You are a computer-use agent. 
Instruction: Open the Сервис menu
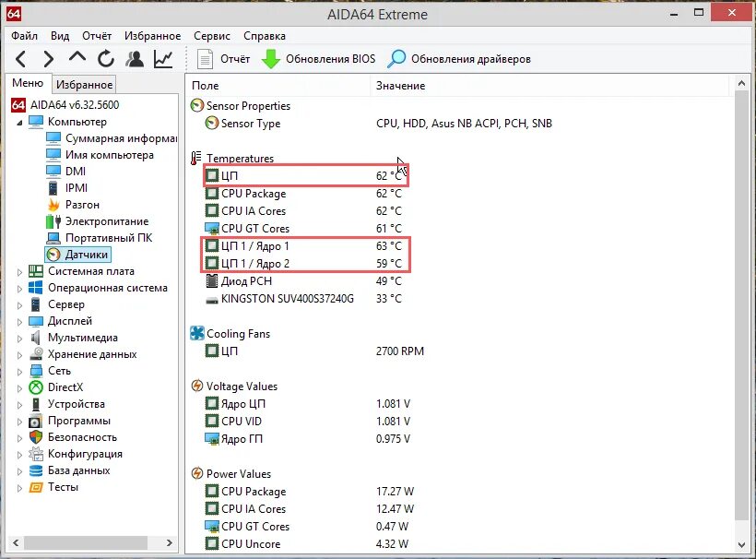212,36
